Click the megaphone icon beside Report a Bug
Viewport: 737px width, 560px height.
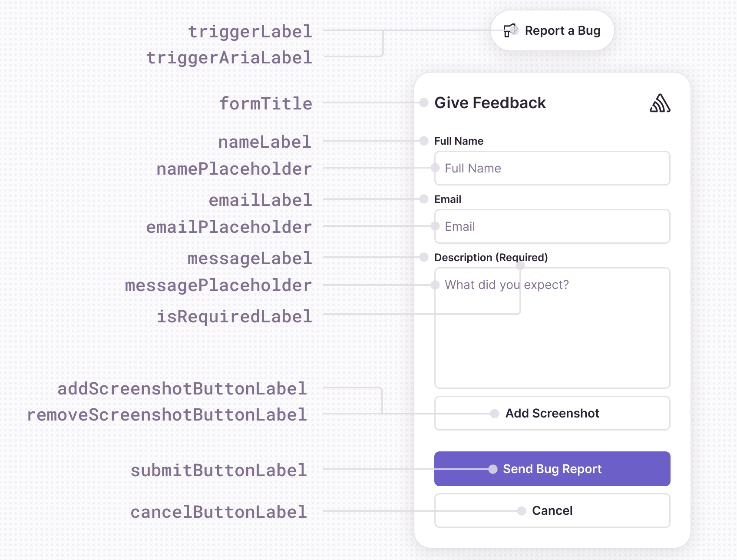click(x=510, y=30)
